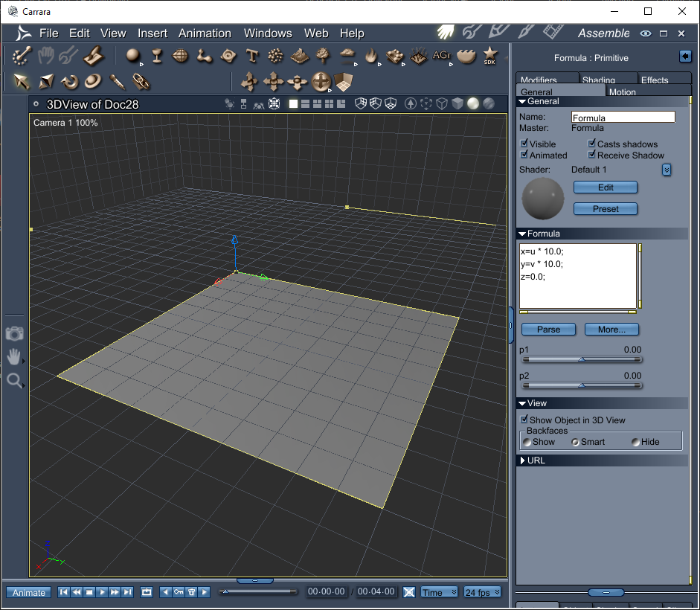Click the magnifier zoom tool
Screen dimensions: 700x610
tap(13, 381)
